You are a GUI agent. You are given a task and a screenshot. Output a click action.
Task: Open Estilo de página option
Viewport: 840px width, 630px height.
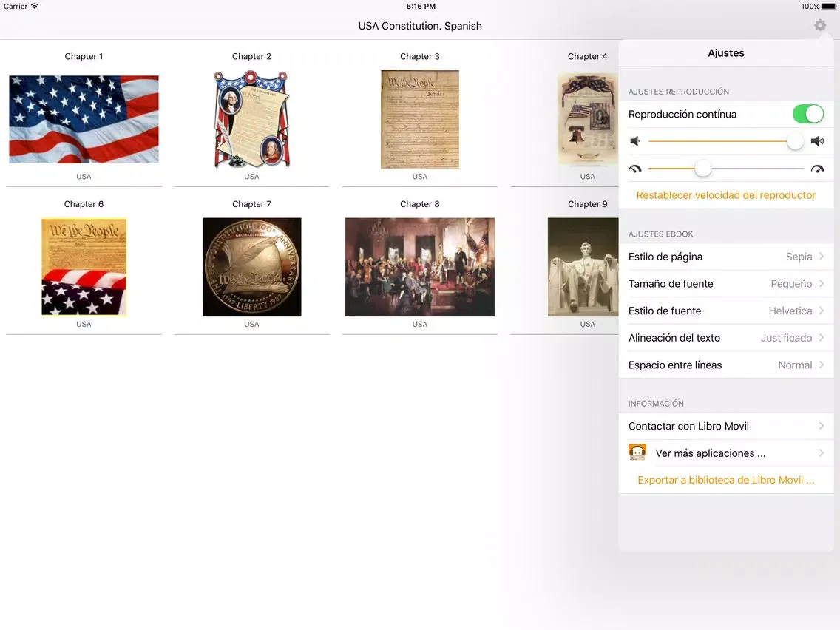pyautogui.click(x=726, y=257)
